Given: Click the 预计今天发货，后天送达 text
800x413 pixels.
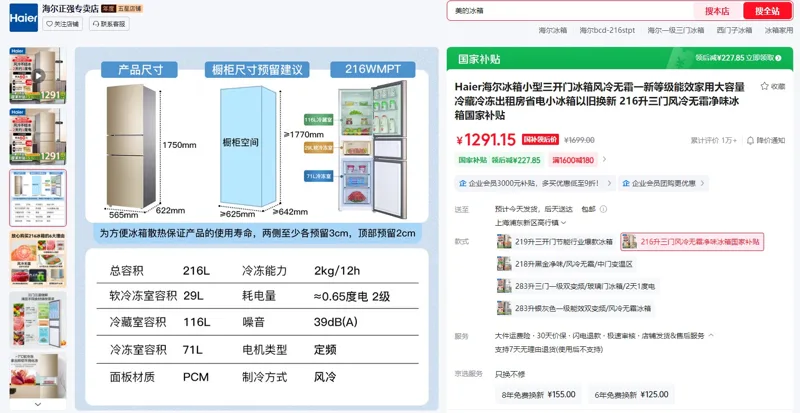Looking at the screenshot, I should tap(534, 209).
